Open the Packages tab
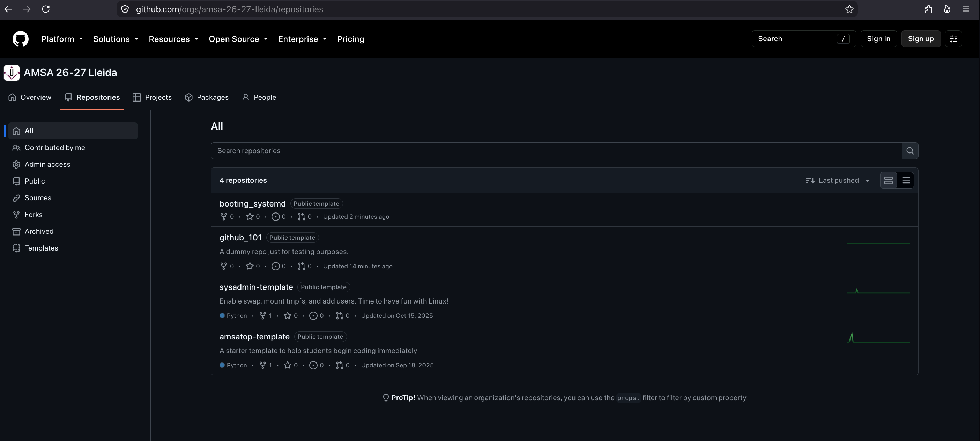 click(x=207, y=97)
